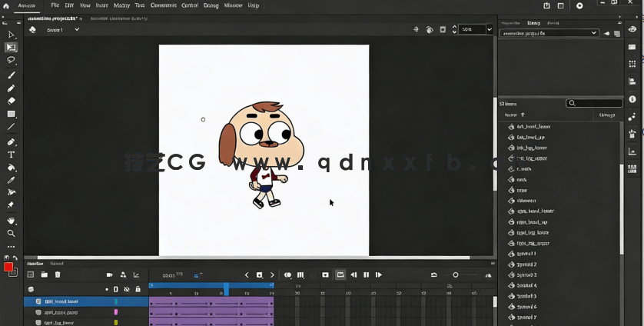The height and width of the screenshot is (326, 644).
Task: Open the stage zoom percentage dropdown
Action: click(490, 29)
